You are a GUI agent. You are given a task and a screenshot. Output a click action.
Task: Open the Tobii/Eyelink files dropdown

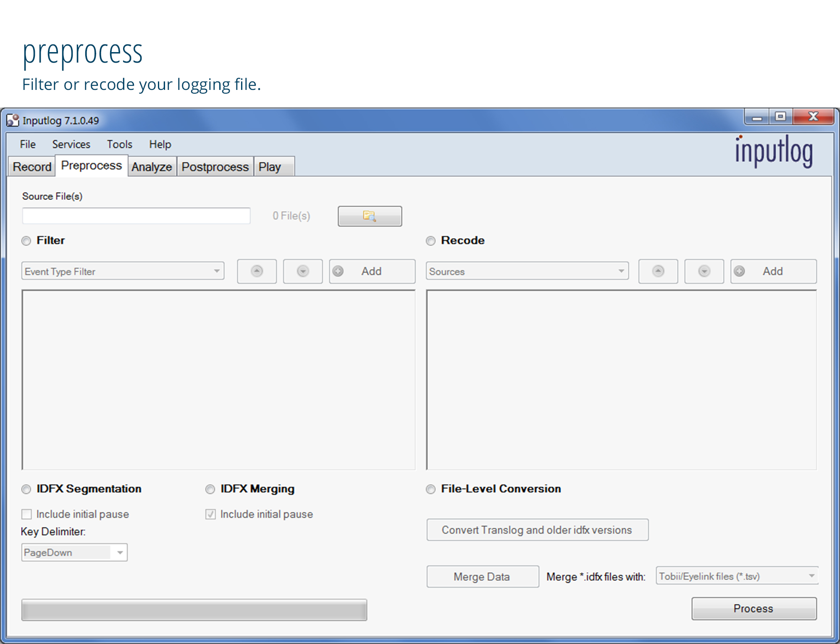(x=737, y=576)
